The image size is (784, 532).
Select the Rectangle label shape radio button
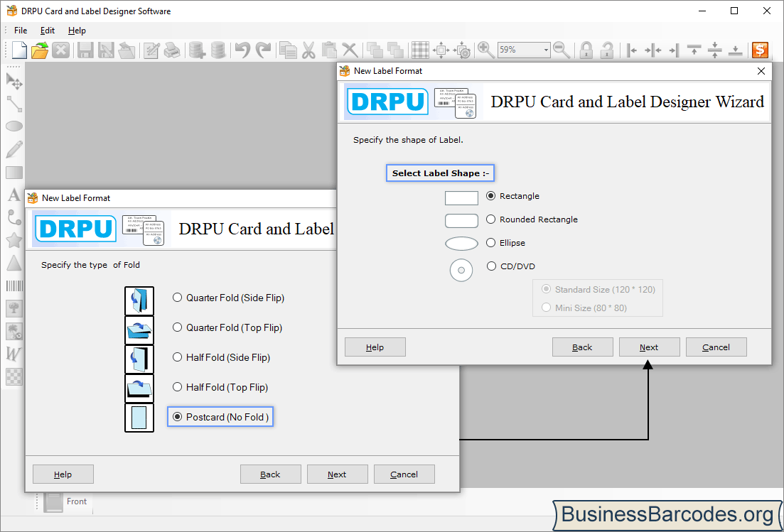[491, 196]
